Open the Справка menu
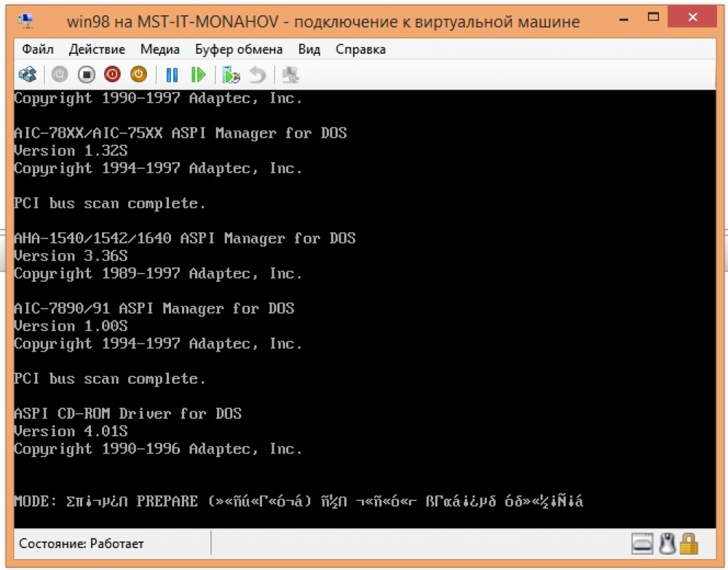The width and height of the screenshot is (728, 570). click(x=361, y=50)
